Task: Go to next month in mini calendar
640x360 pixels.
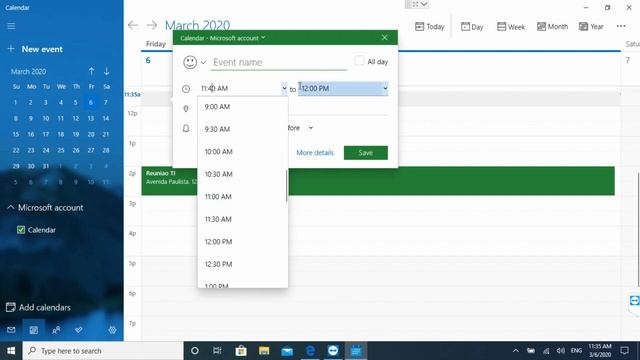Action: coord(107,71)
